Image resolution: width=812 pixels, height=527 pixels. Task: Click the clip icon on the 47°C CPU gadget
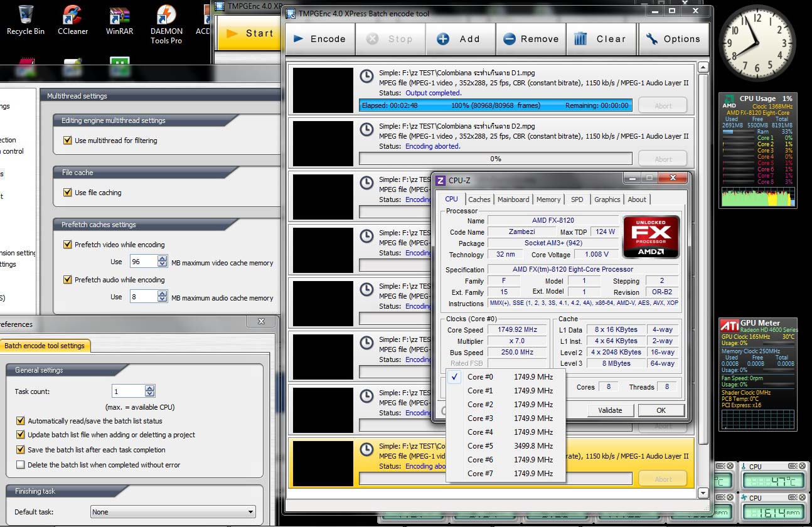coord(792,466)
